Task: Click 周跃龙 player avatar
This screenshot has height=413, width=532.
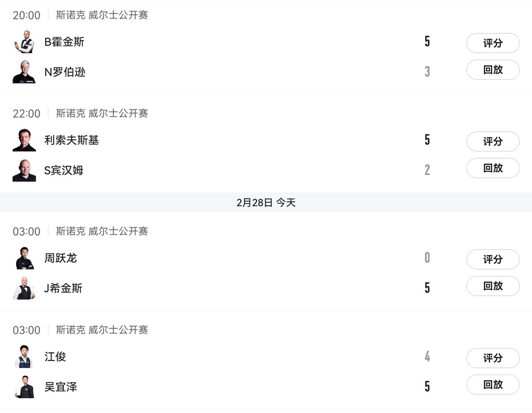Action: point(24,258)
